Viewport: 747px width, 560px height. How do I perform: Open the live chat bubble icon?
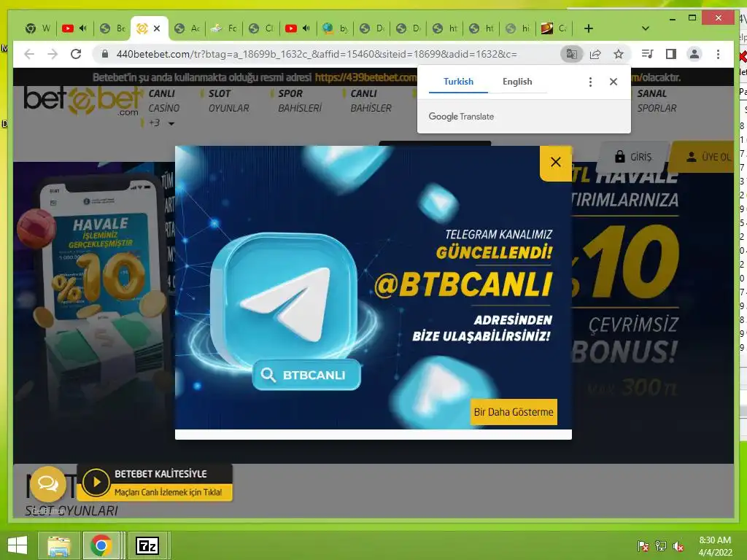[48, 484]
